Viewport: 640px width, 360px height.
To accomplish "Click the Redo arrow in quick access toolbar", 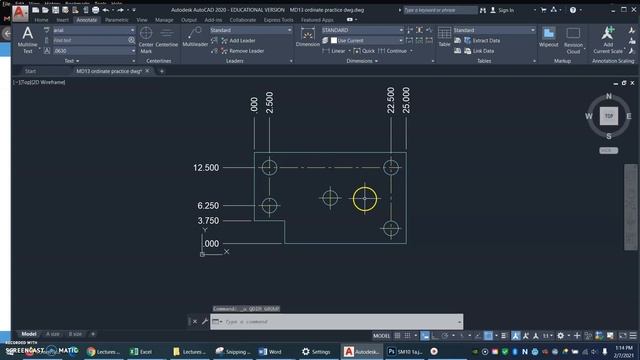I will 120,10.
